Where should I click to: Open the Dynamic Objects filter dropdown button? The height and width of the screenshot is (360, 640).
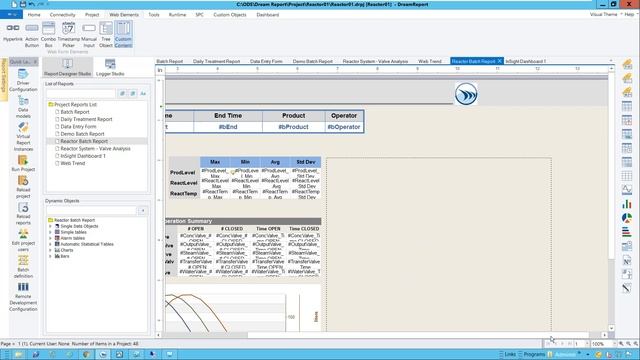[x=142, y=211]
